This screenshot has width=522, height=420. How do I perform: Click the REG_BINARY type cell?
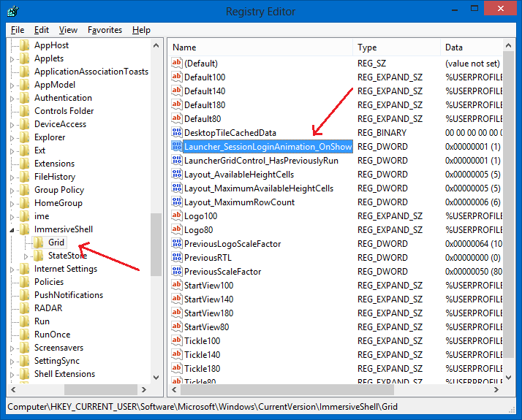[382, 133]
